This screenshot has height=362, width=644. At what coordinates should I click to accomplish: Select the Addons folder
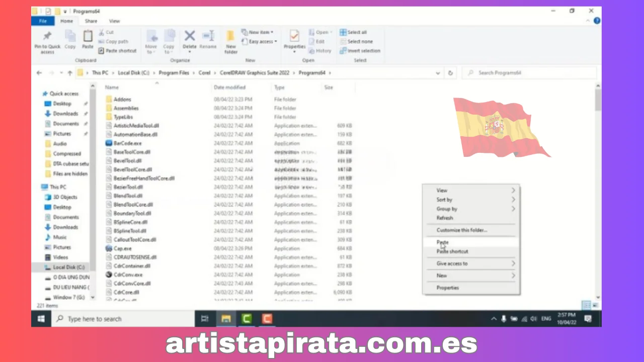click(122, 100)
